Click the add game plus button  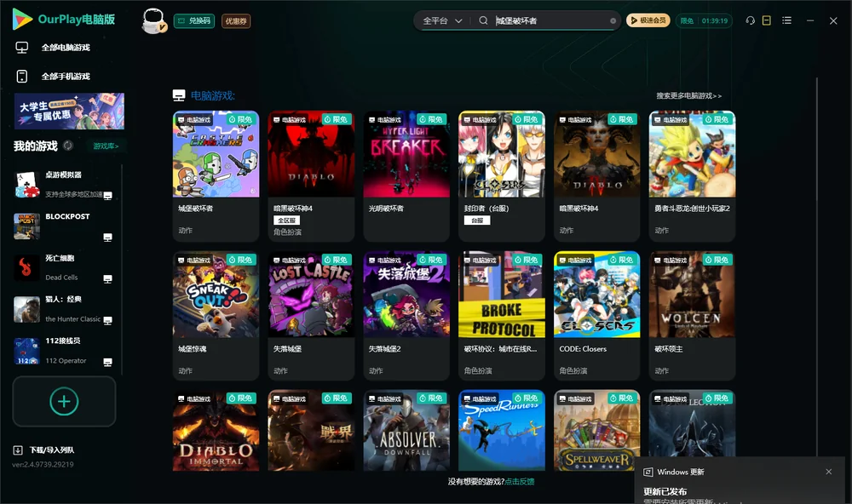tap(64, 401)
